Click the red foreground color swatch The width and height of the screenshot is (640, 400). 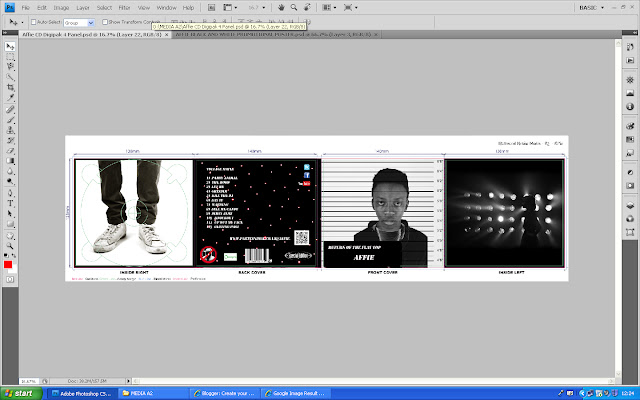[x=8, y=264]
